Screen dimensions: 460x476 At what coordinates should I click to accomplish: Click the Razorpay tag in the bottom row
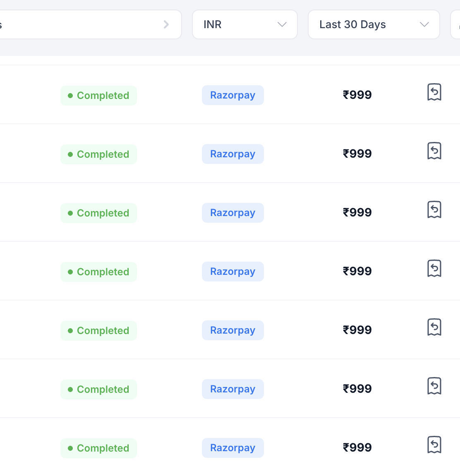pyautogui.click(x=233, y=448)
